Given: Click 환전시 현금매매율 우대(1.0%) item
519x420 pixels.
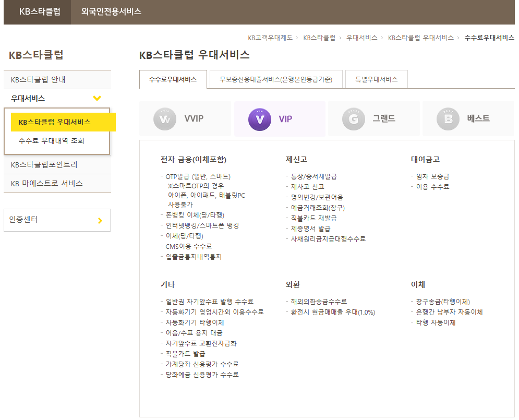Looking at the screenshot, I should [333, 313].
